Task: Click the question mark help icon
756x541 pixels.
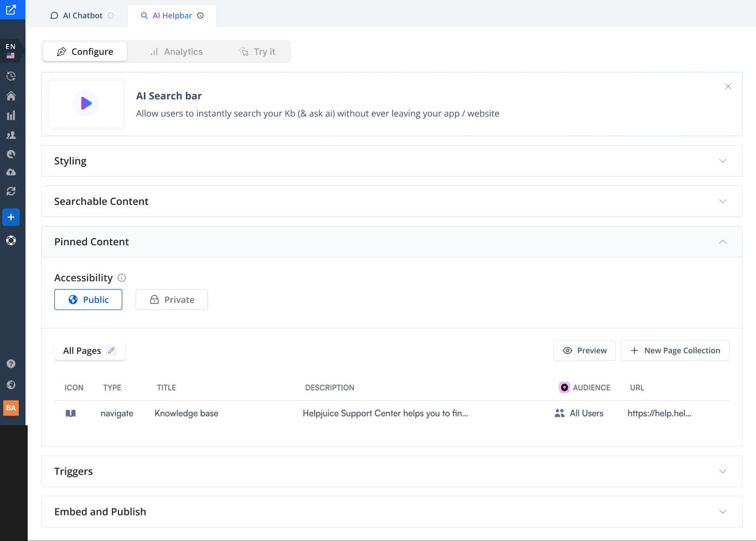Action: (x=11, y=364)
